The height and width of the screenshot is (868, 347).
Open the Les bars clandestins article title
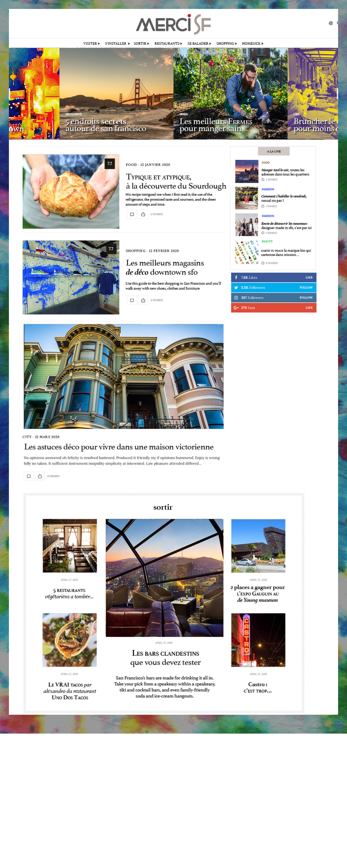pos(165,658)
